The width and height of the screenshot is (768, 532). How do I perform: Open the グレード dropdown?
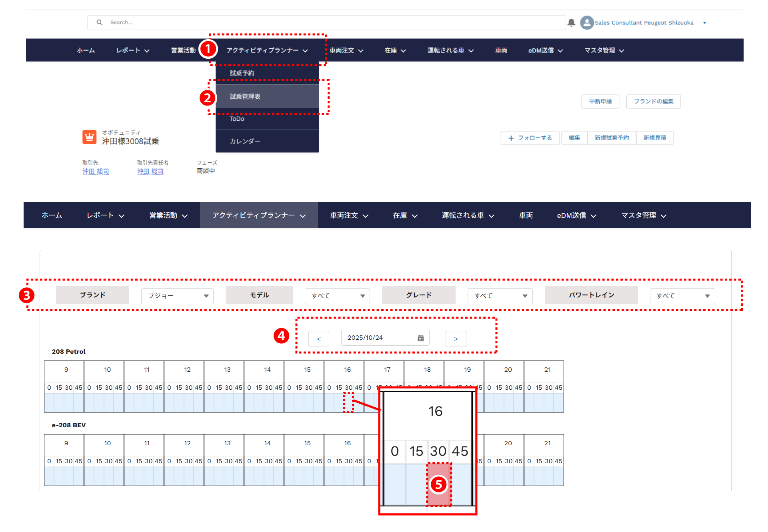[500, 296]
